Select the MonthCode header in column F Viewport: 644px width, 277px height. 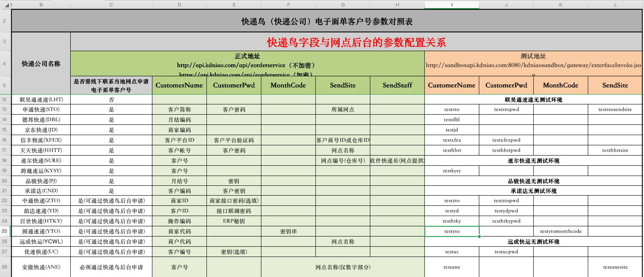[x=288, y=85]
